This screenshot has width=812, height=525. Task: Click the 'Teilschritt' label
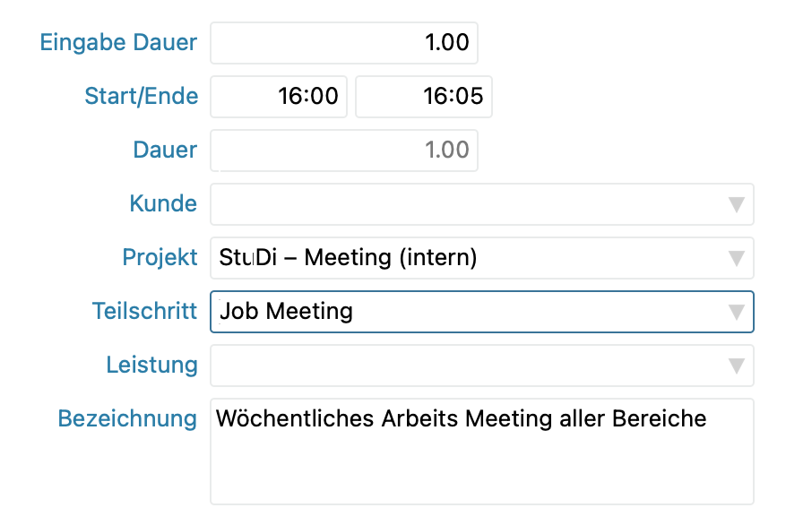click(x=144, y=312)
